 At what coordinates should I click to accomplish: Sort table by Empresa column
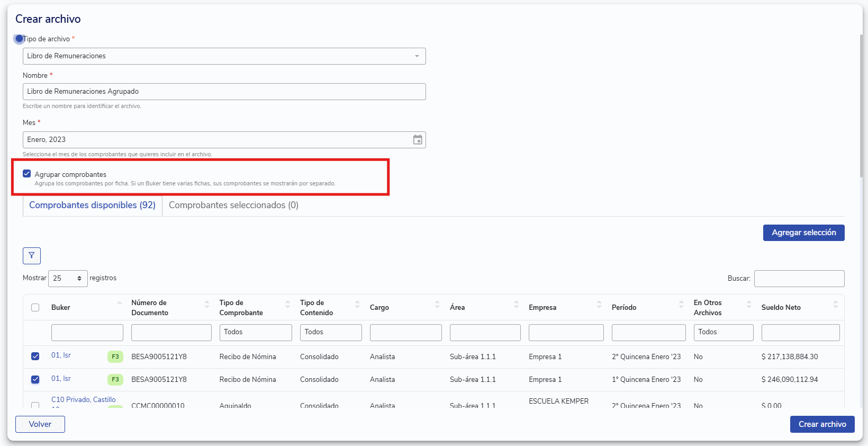[x=599, y=304]
